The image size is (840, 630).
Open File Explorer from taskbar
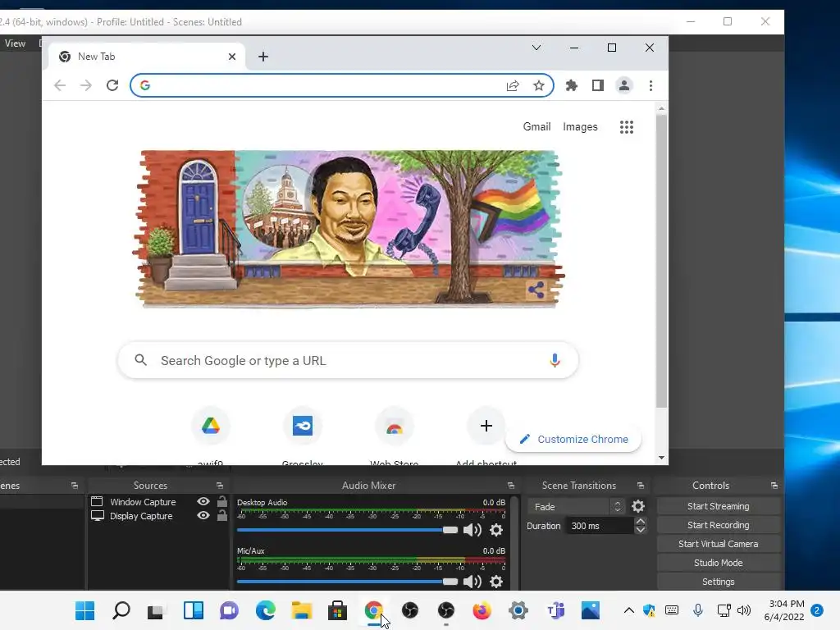302,610
